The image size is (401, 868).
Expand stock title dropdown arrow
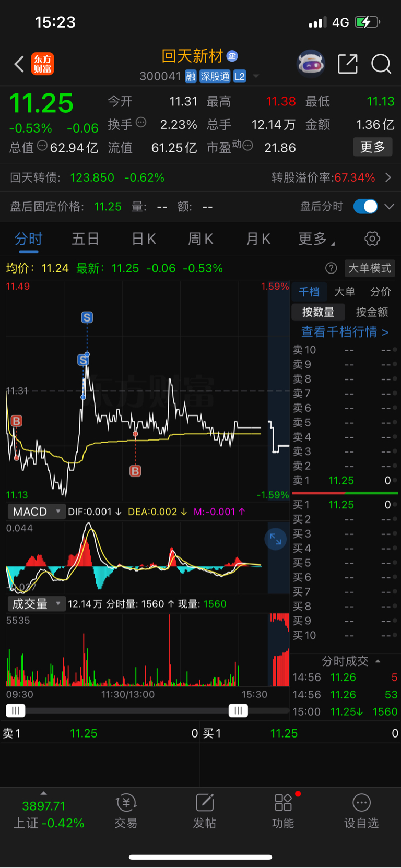256,76
